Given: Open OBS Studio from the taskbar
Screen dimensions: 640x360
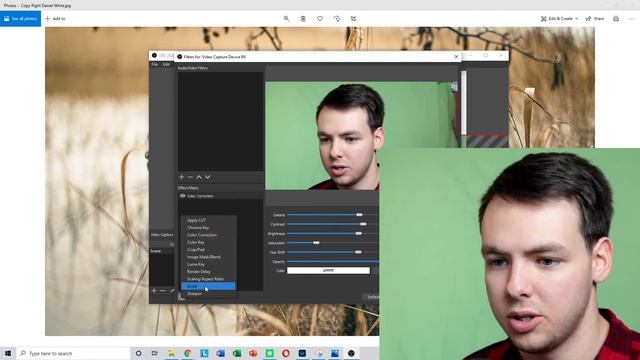Looking at the screenshot, I should pos(351,353).
